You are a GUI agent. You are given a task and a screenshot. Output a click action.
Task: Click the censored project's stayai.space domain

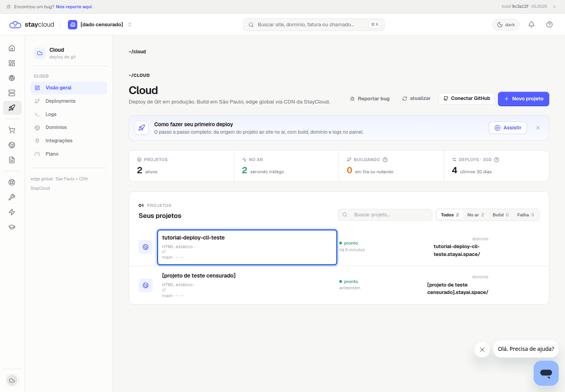[x=457, y=289]
